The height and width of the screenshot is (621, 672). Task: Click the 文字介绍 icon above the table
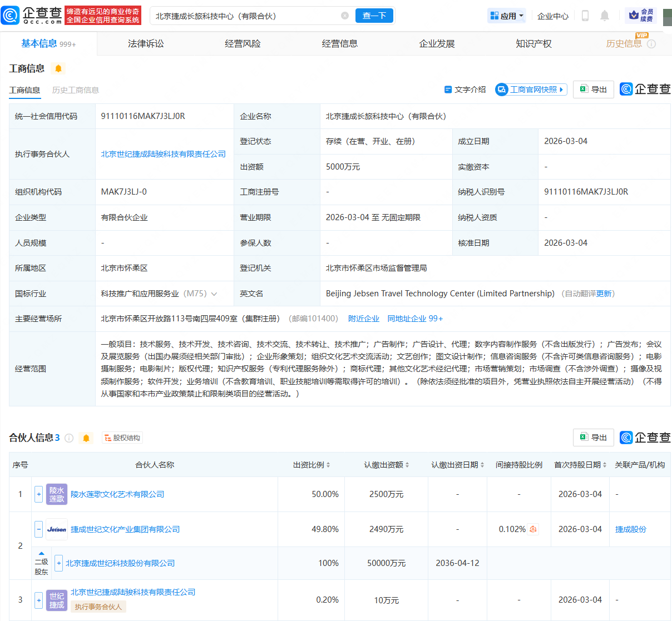click(x=465, y=90)
